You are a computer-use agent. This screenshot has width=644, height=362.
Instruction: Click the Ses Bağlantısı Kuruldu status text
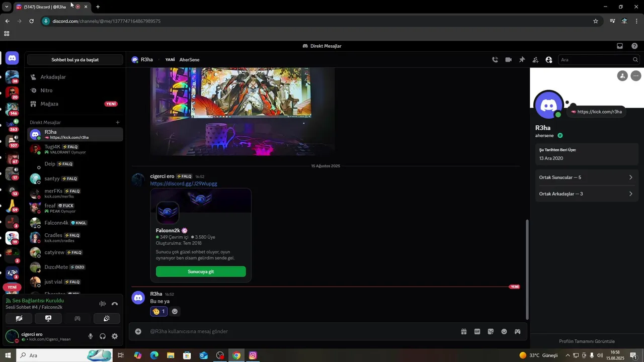(x=38, y=301)
